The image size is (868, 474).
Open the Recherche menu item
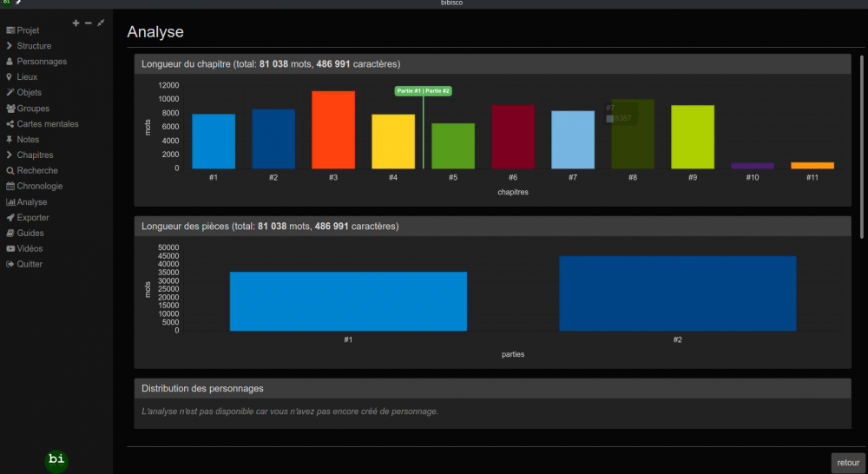click(37, 171)
